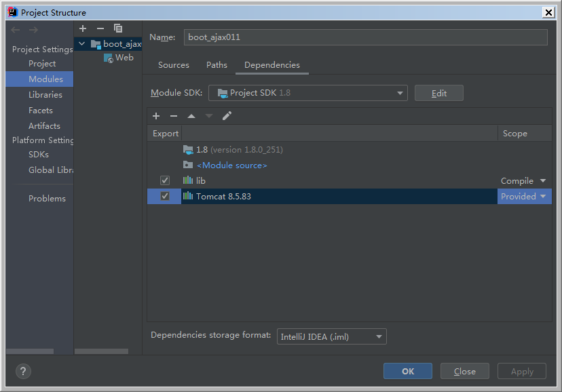Open Global Libraries in sidebar
Image resolution: width=562 pixels, height=392 pixels.
coord(50,170)
